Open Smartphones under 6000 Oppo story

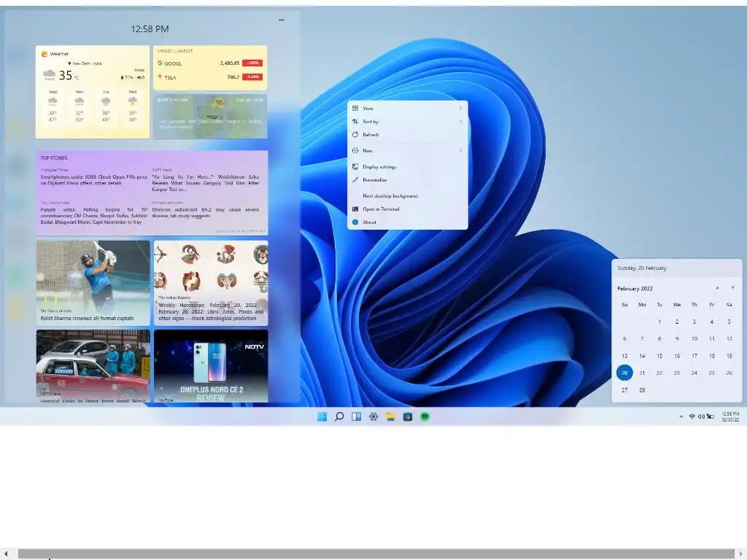click(x=94, y=179)
